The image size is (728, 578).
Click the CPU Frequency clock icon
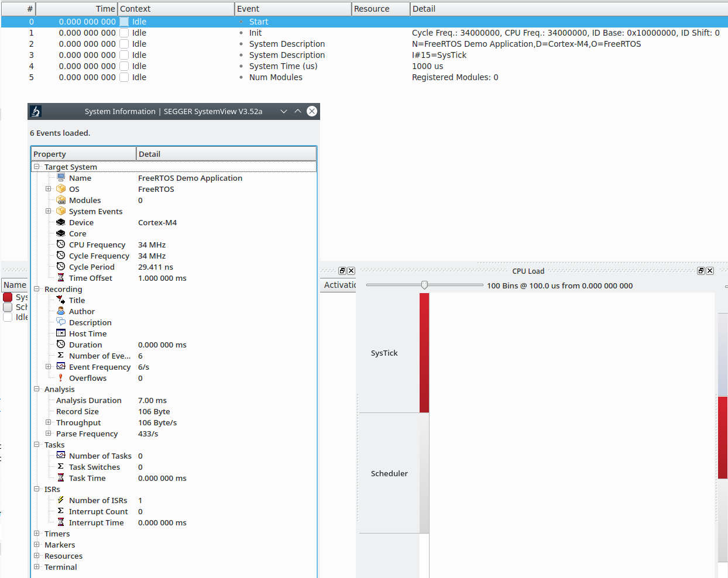[x=61, y=245]
